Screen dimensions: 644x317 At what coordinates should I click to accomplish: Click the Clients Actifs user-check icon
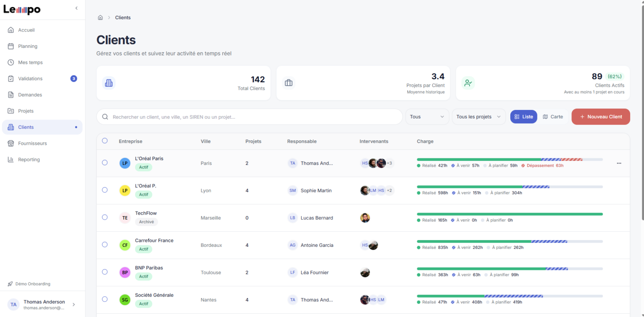(468, 83)
